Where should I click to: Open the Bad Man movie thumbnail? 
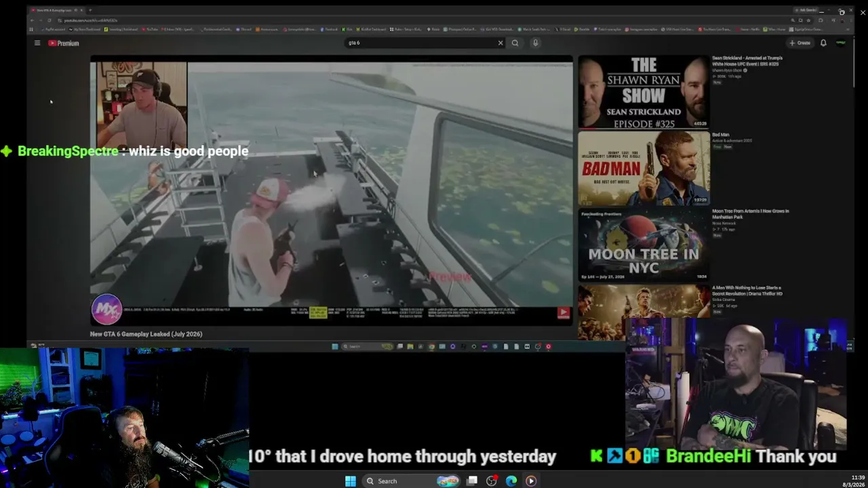pos(644,168)
